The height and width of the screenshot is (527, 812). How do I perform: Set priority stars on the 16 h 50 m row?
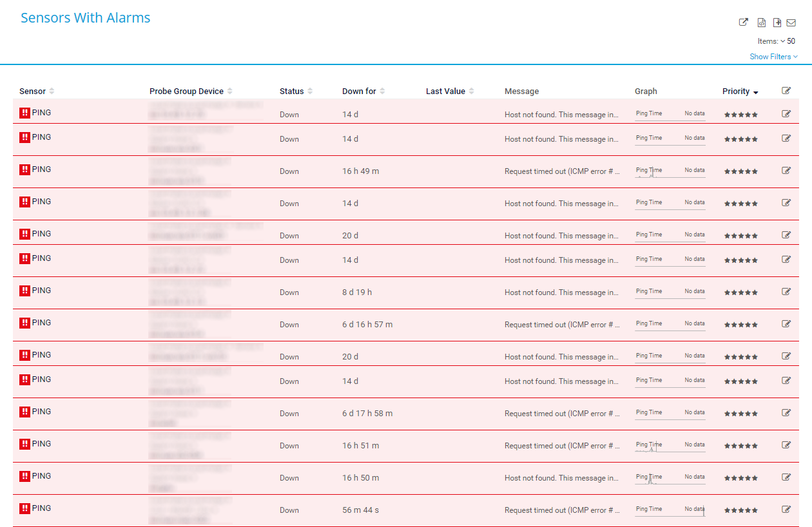740,478
